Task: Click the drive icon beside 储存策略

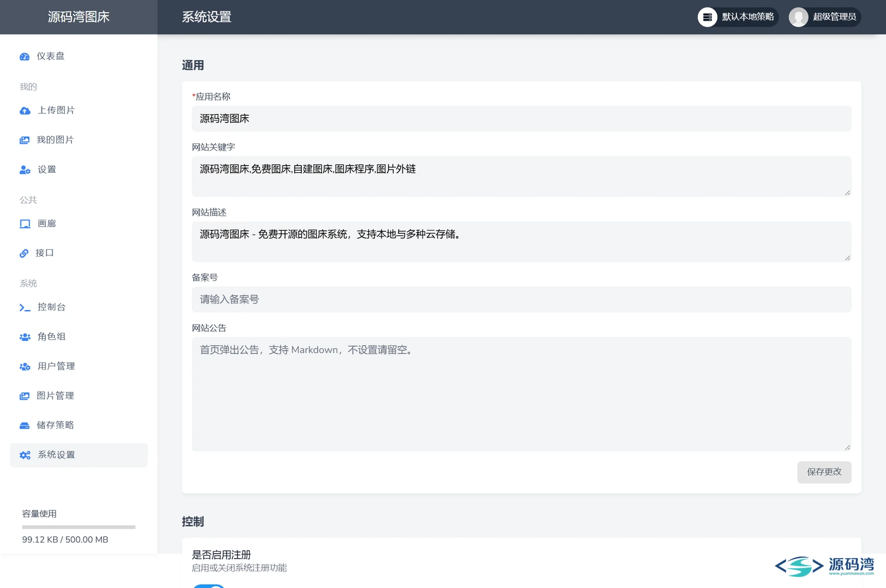Action: coord(24,425)
